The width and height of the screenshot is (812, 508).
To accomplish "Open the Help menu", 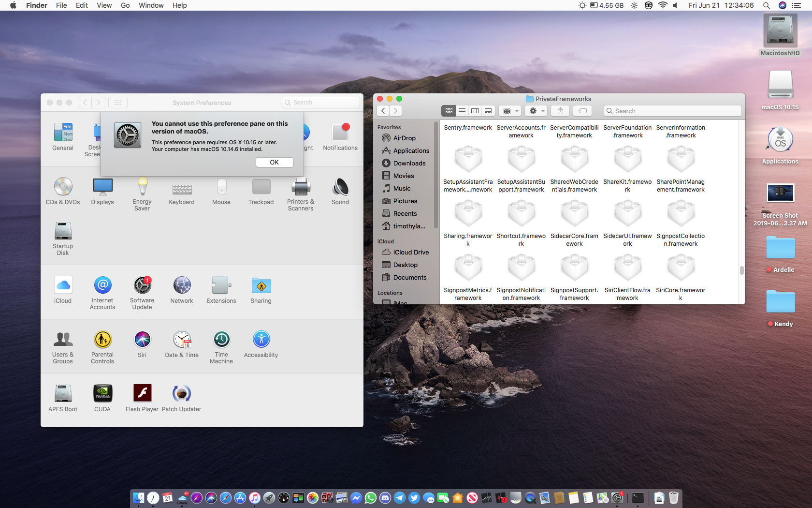I will pos(179,5).
